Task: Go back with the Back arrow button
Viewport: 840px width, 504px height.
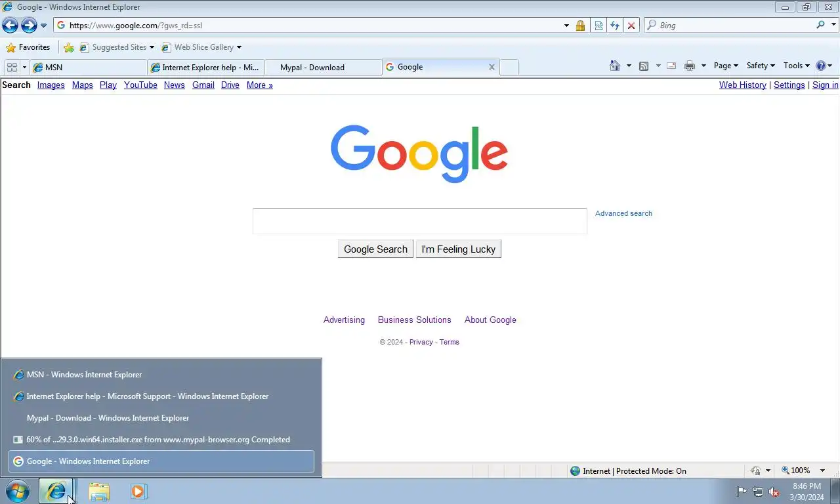Action: pyautogui.click(x=10, y=25)
